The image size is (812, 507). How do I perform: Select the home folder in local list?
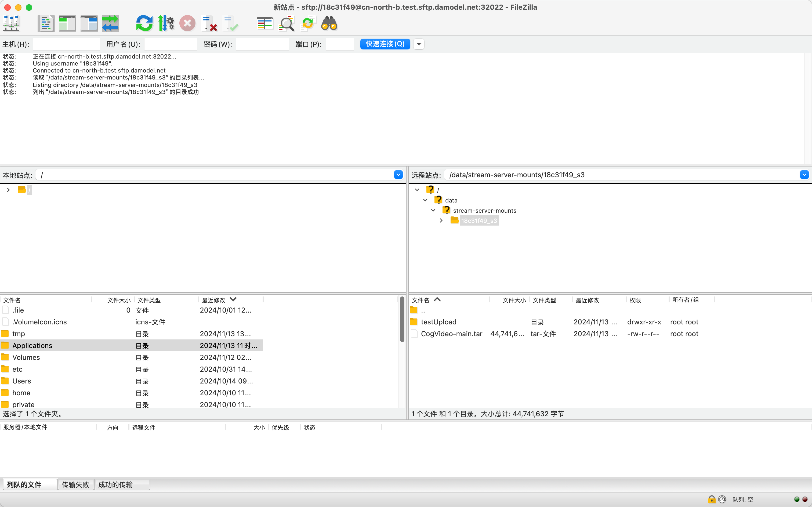click(131, 393)
